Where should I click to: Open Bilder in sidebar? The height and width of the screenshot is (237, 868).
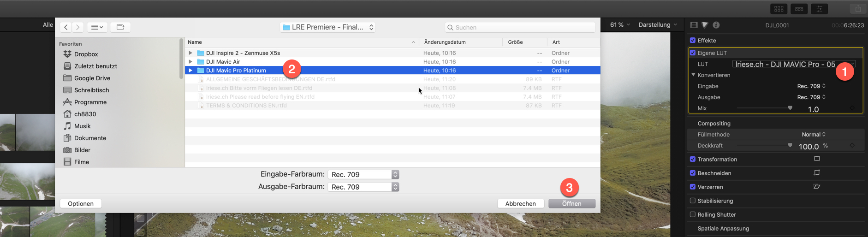point(77,150)
